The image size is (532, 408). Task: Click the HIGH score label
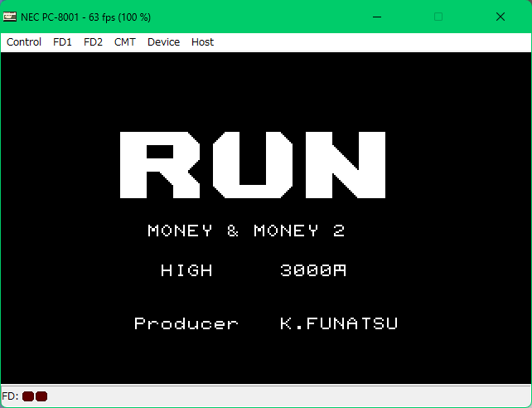(x=186, y=271)
